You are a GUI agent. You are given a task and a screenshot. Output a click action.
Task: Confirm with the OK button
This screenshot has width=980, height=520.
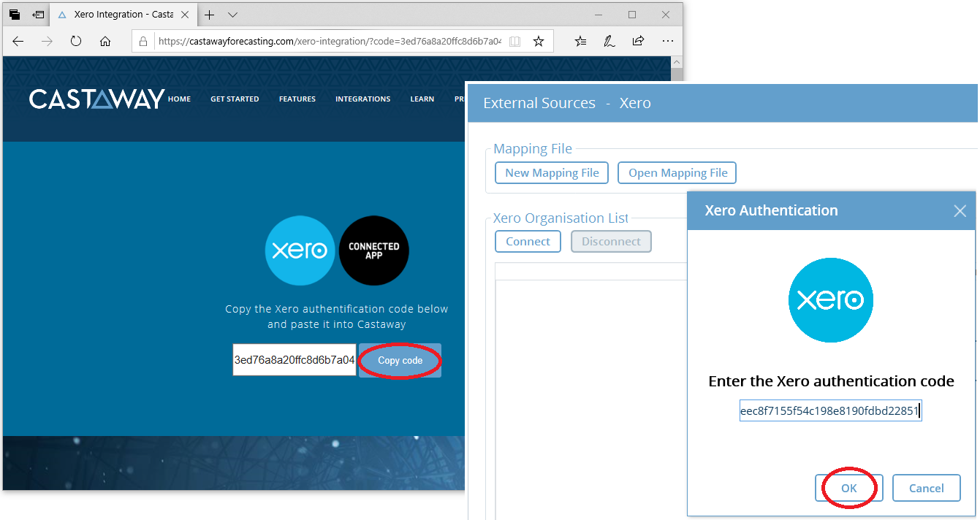(848, 488)
